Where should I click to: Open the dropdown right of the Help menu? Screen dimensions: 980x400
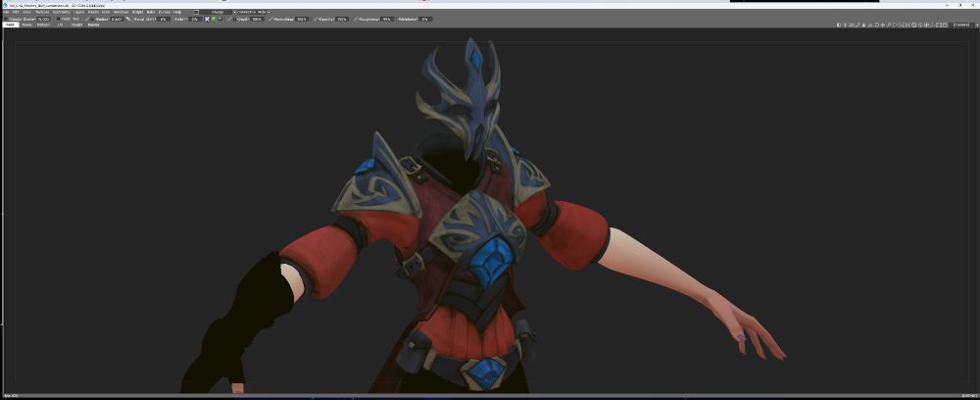[x=216, y=12]
